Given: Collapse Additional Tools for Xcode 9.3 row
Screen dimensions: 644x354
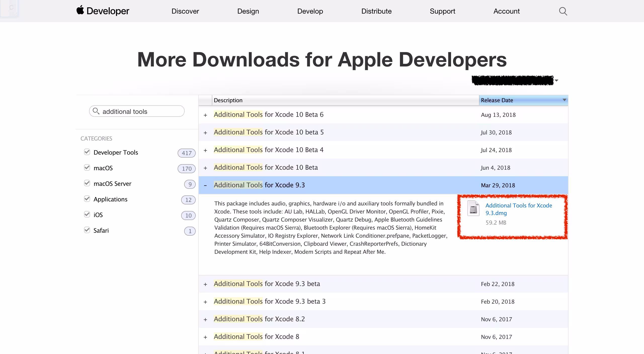Looking at the screenshot, I should pyautogui.click(x=206, y=186).
